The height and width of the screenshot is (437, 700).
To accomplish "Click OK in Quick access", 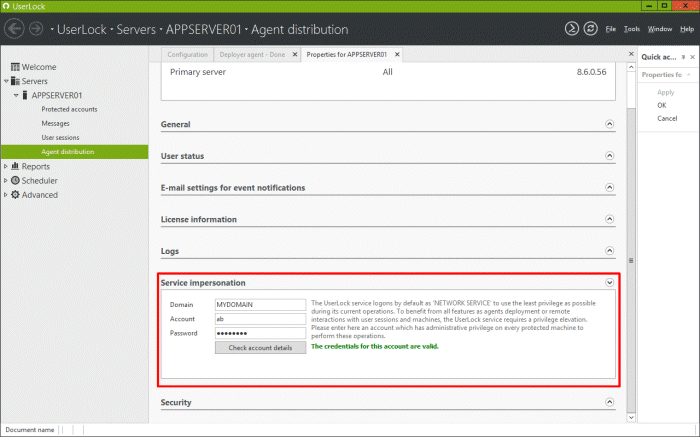I will 662,105.
